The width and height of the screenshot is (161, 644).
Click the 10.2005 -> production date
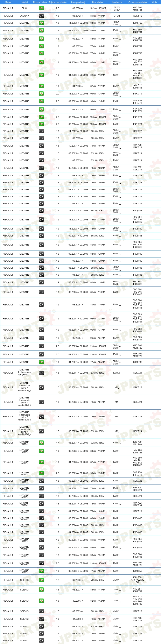[x=78, y=601]
